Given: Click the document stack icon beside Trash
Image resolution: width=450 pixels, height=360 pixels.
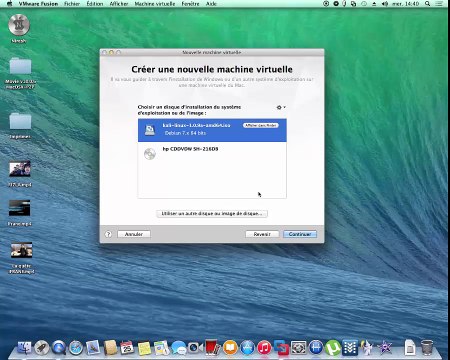Looking at the screenshot, I should [410, 348].
